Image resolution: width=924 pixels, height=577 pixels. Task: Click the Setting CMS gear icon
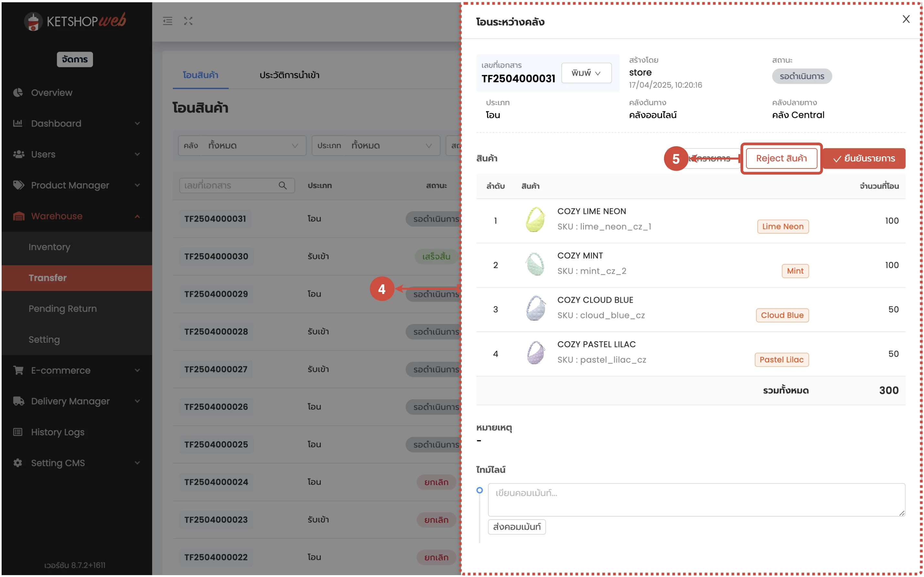[18, 463]
